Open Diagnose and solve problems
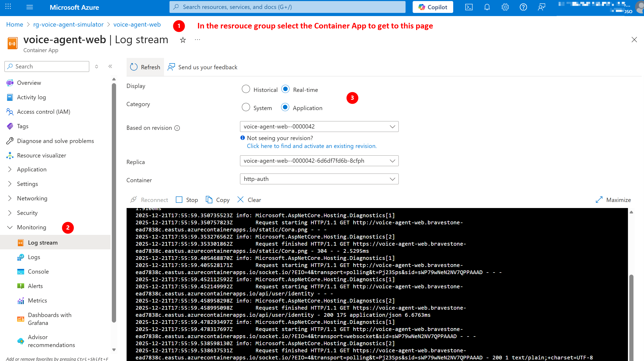The height and width of the screenshot is (361, 644). (55, 141)
